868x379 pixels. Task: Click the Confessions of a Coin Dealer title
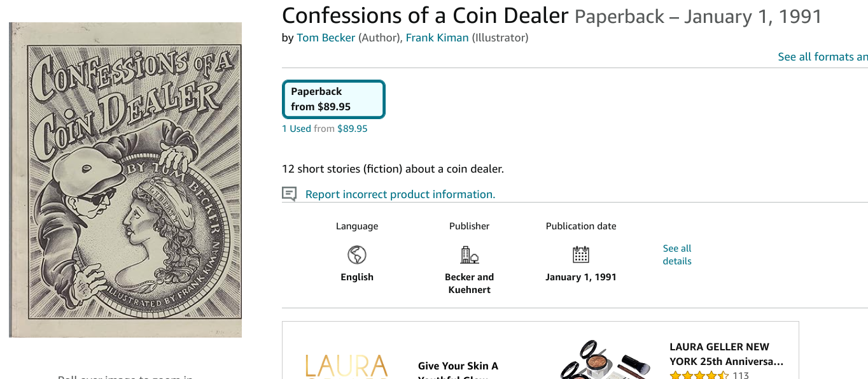point(424,16)
